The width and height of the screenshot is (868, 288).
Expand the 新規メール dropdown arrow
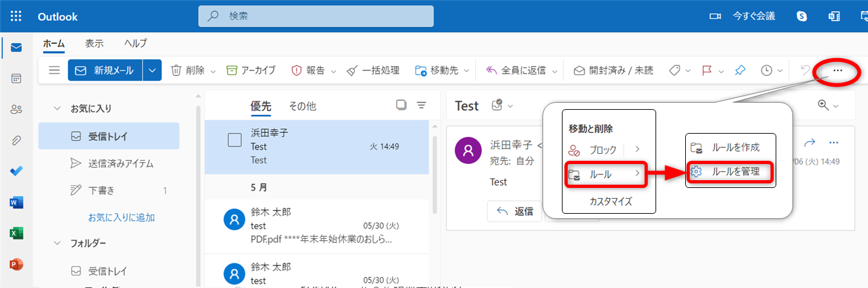pyautogui.click(x=152, y=70)
